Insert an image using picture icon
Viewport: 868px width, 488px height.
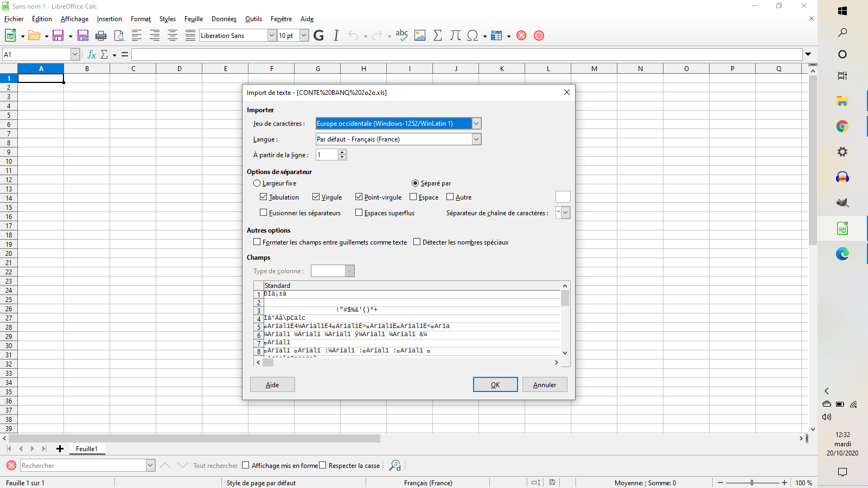tap(420, 35)
